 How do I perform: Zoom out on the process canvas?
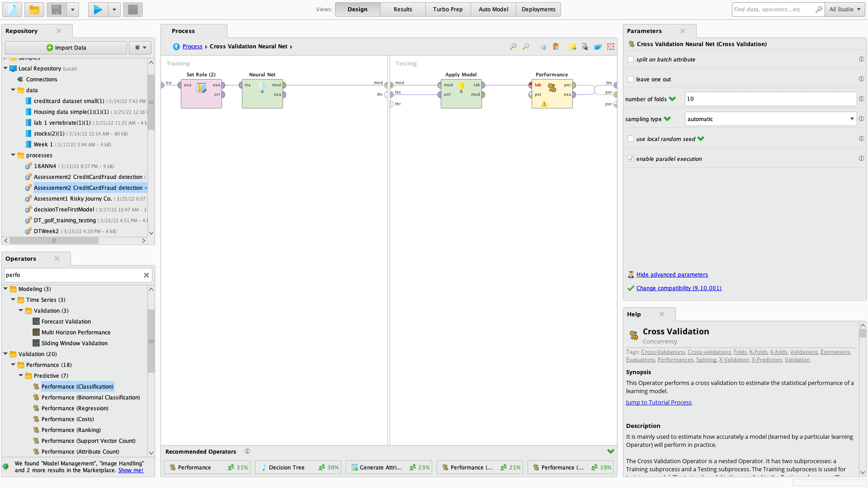[526, 47]
